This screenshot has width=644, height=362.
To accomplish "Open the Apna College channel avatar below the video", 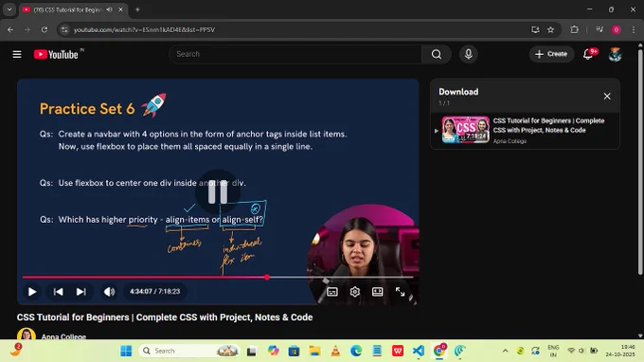I will 27,335.
